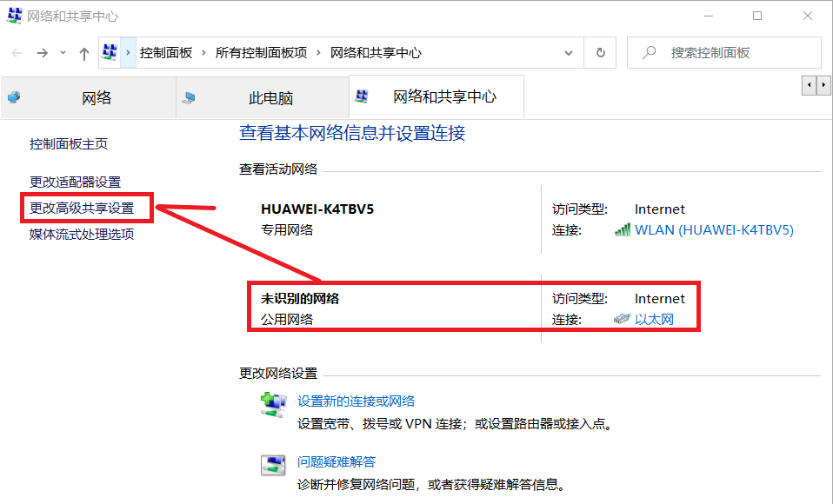
Task: Maximize the window
Action: pos(757,16)
